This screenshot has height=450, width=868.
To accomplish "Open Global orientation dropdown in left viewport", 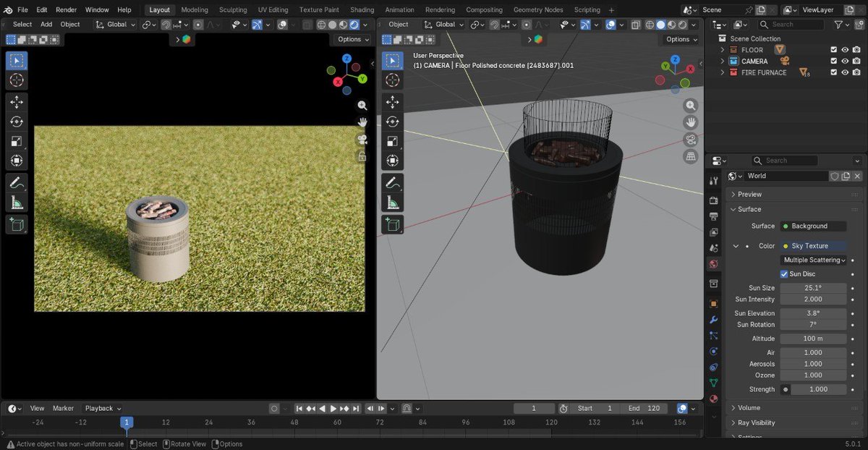I will pos(116,24).
